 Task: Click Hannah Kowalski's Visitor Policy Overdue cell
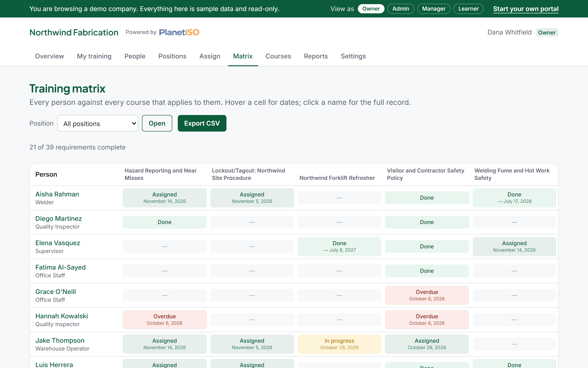tap(427, 319)
